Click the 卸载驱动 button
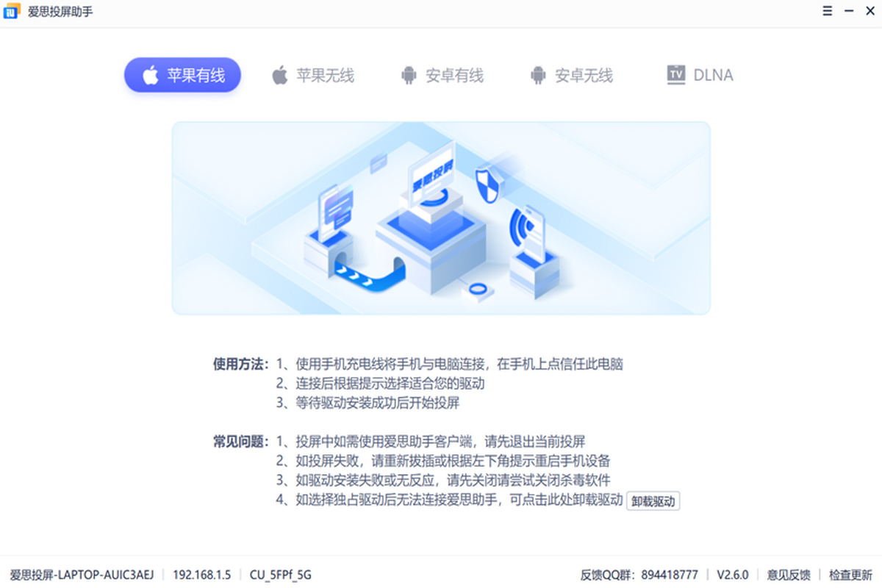Screen dimensions: 882x588 tap(653, 502)
